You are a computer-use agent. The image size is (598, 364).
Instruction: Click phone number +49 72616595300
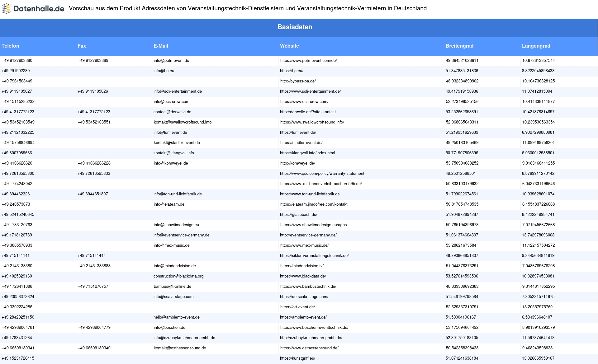click(x=18, y=174)
